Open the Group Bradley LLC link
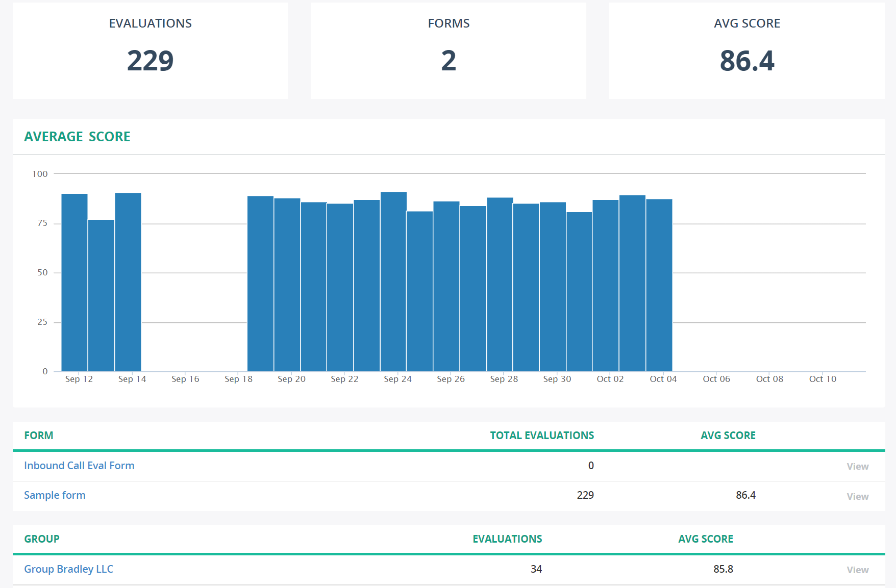Screen dimensions: 896x588 tap(68, 569)
